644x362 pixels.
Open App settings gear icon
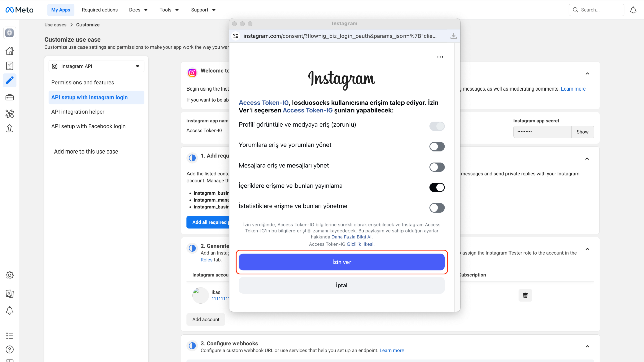click(x=10, y=275)
